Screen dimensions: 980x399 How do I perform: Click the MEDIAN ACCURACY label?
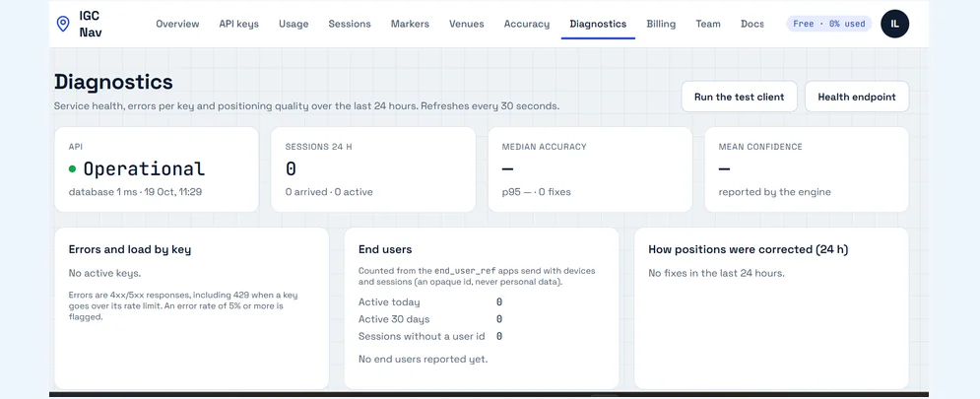pyautogui.click(x=544, y=147)
